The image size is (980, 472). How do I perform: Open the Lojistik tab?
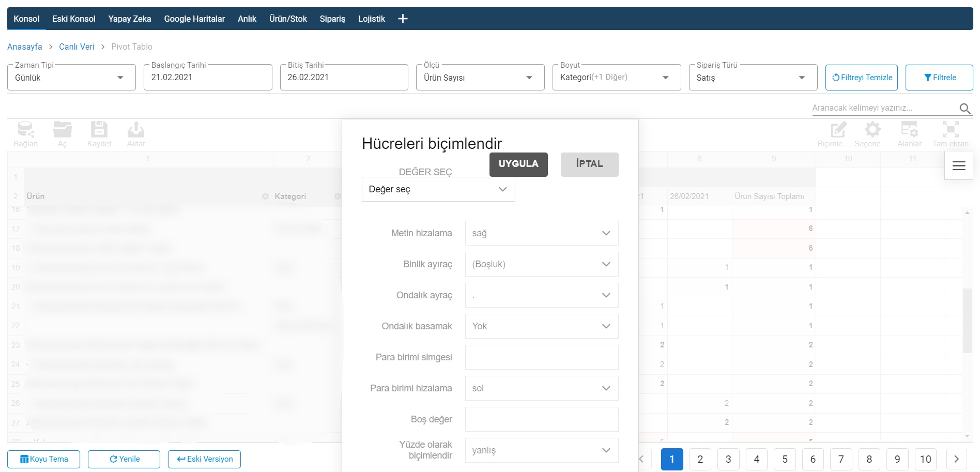point(372,19)
